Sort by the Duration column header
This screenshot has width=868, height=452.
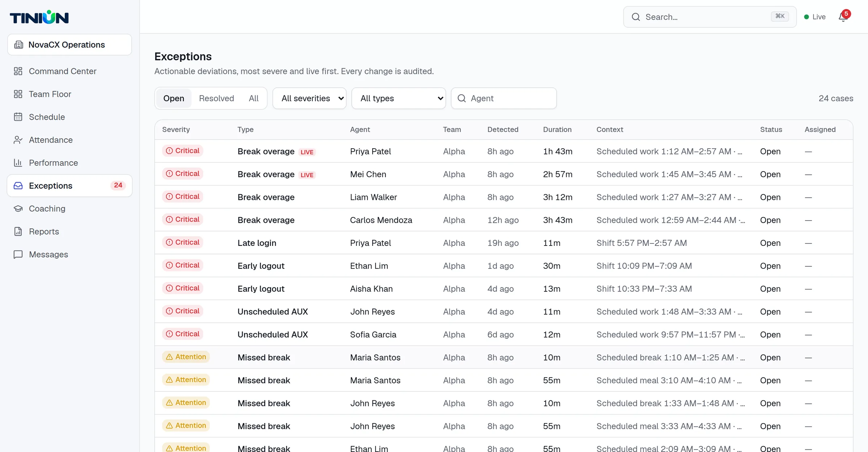[x=557, y=129]
